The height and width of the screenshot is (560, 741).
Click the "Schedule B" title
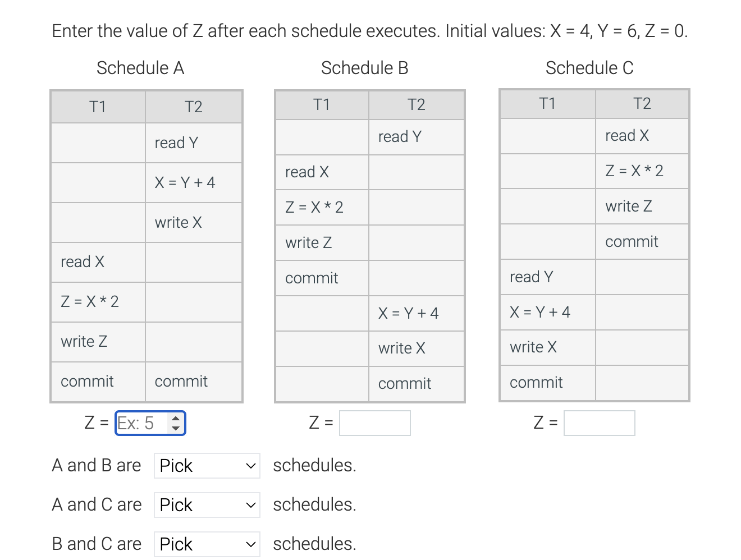tap(364, 67)
